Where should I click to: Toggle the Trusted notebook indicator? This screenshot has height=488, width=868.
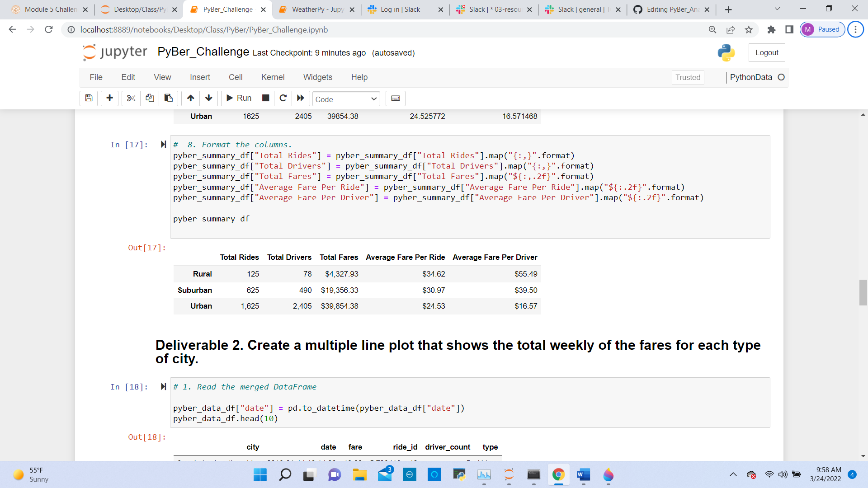[687, 77]
